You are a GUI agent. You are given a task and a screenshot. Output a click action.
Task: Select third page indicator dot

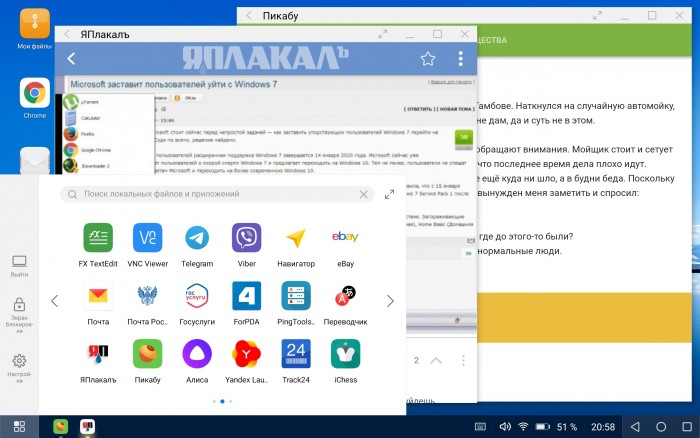pos(230,401)
